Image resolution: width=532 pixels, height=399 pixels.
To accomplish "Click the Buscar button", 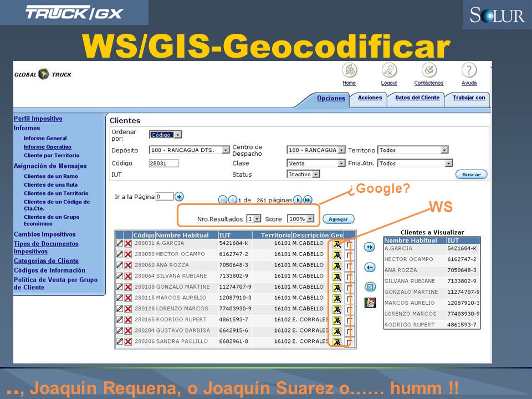I will [x=471, y=175].
